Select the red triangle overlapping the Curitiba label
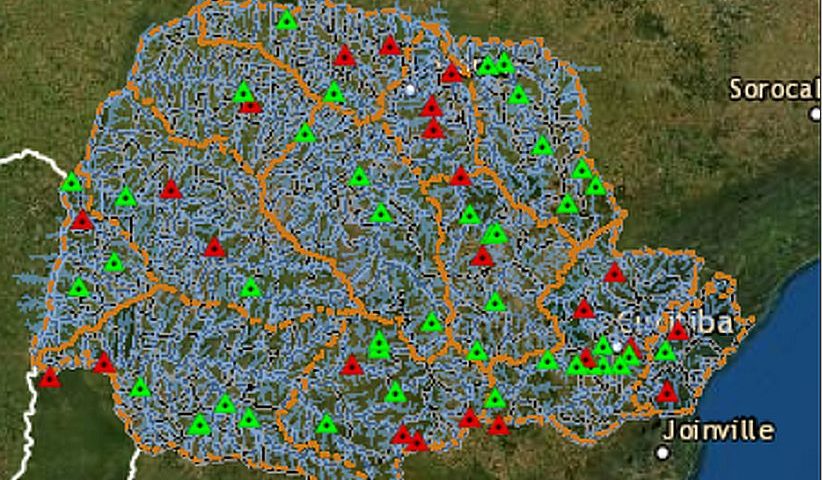Image resolution: width=822 pixels, height=480 pixels. pyautogui.click(x=678, y=331)
